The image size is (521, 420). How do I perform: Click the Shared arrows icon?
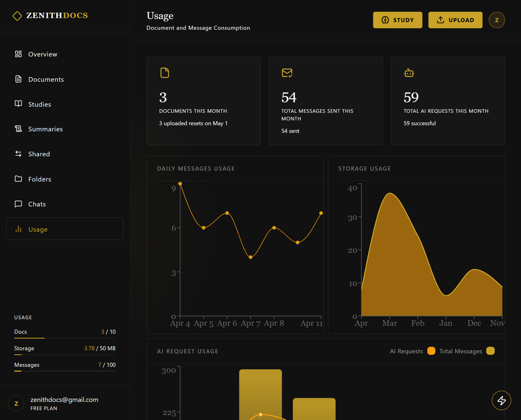click(18, 154)
